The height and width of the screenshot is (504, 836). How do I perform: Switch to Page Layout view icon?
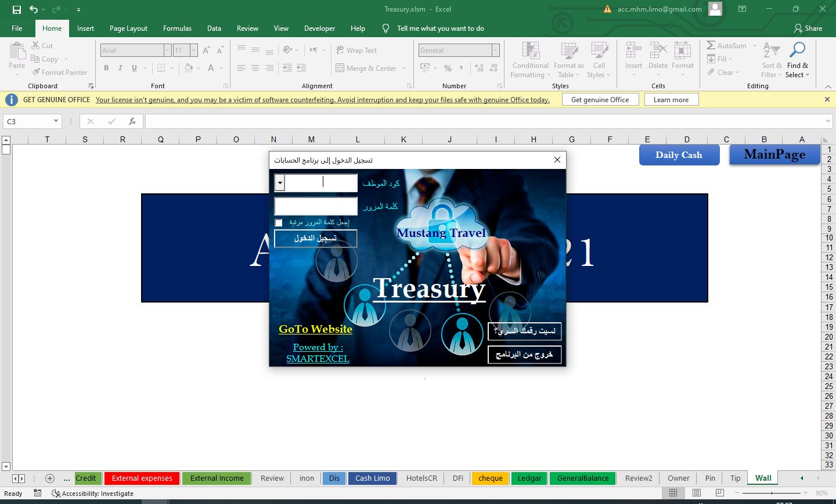pyautogui.click(x=697, y=493)
